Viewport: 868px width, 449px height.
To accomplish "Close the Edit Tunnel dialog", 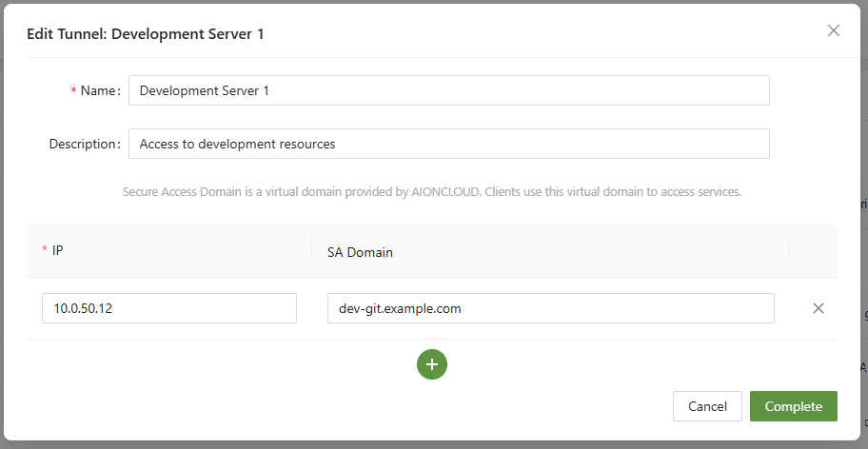I will [834, 30].
